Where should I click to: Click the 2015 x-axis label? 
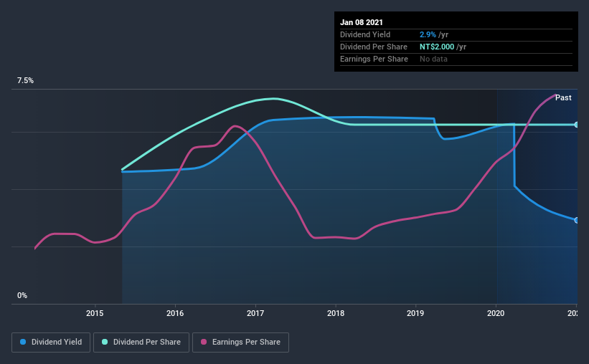[x=95, y=313]
